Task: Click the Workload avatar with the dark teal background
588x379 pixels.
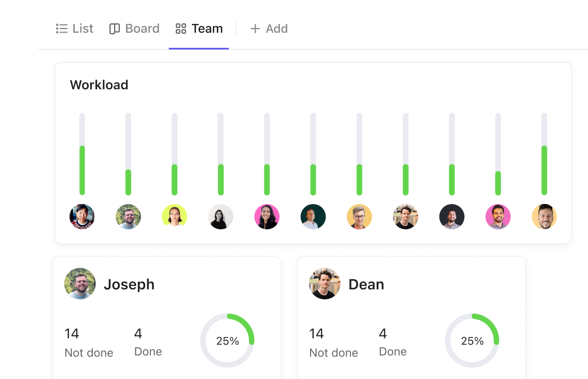Action: click(313, 216)
